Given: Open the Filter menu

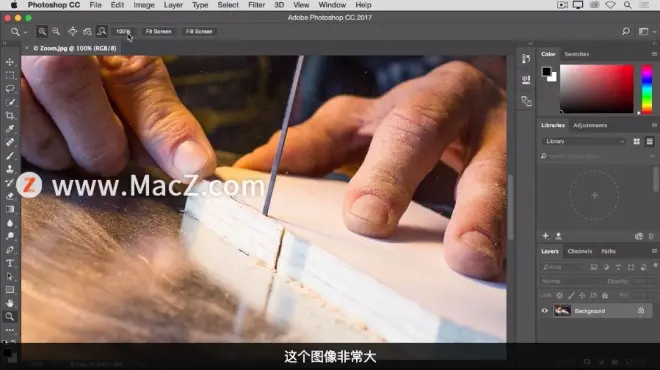Looking at the screenshot, I should pos(256,5).
